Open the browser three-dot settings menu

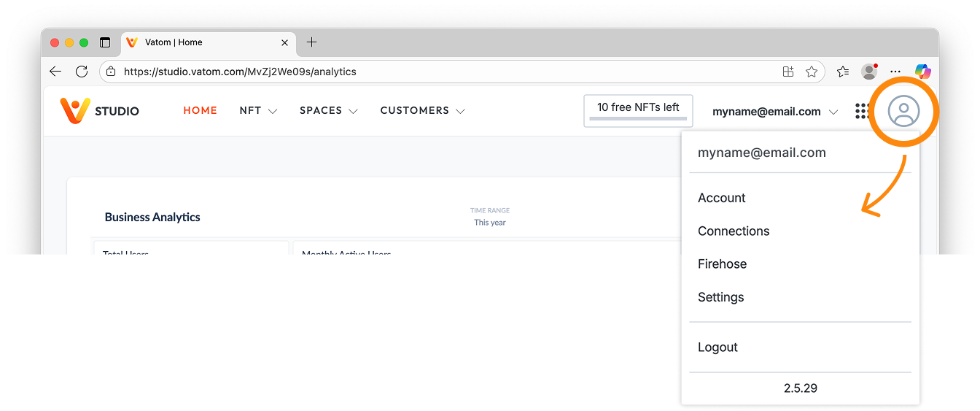pos(895,72)
